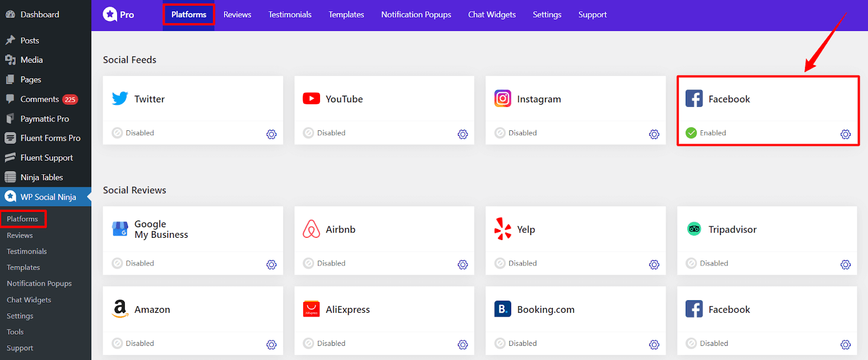
Task: Open Paymattic Pro in sidebar
Action: tap(46, 118)
